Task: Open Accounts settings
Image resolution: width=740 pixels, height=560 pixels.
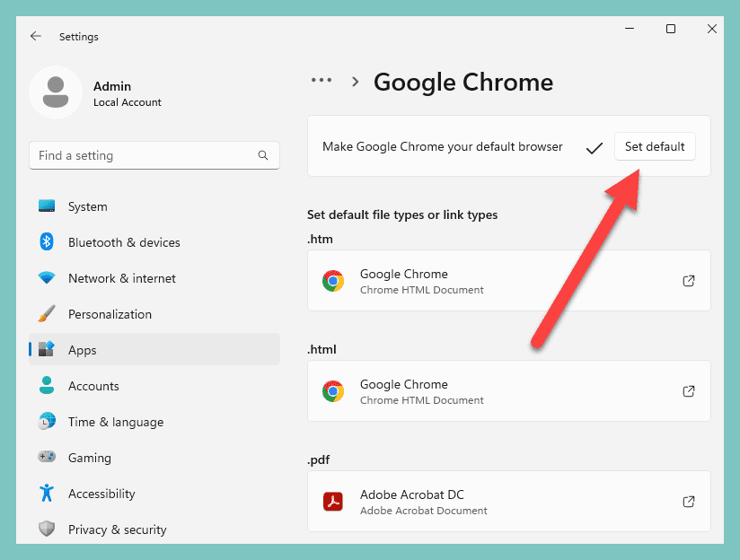Action: (154, 386)
